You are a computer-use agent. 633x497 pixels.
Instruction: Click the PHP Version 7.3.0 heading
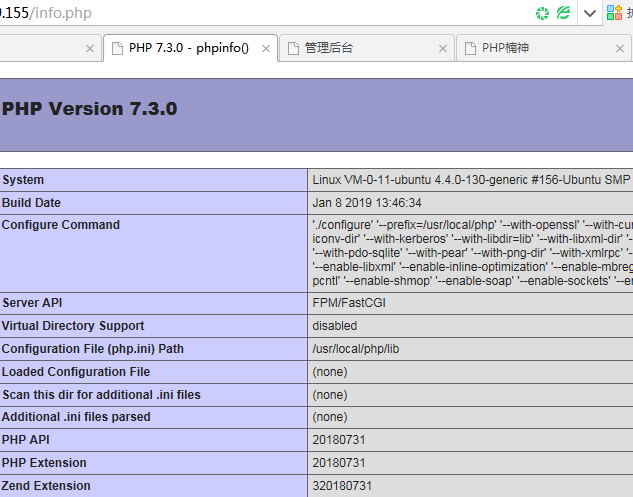coord(90,109)
